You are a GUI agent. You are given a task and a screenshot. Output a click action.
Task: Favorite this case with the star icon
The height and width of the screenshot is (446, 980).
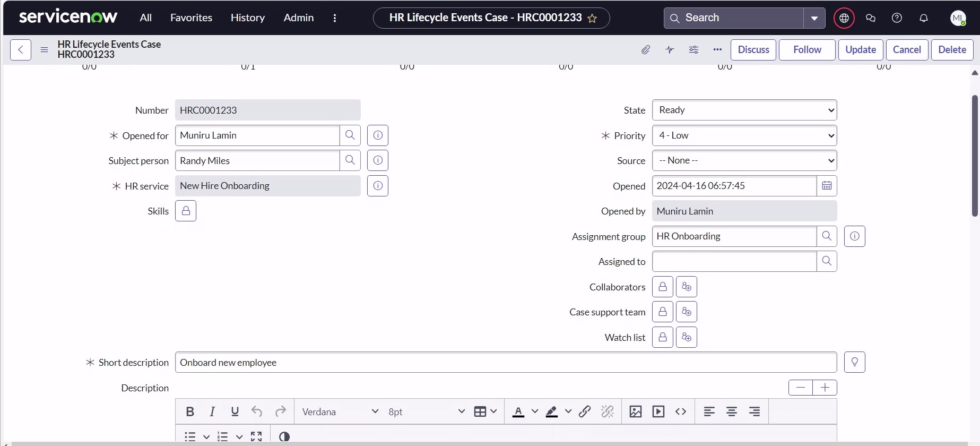pyautogui.click(x=592, y=19)
